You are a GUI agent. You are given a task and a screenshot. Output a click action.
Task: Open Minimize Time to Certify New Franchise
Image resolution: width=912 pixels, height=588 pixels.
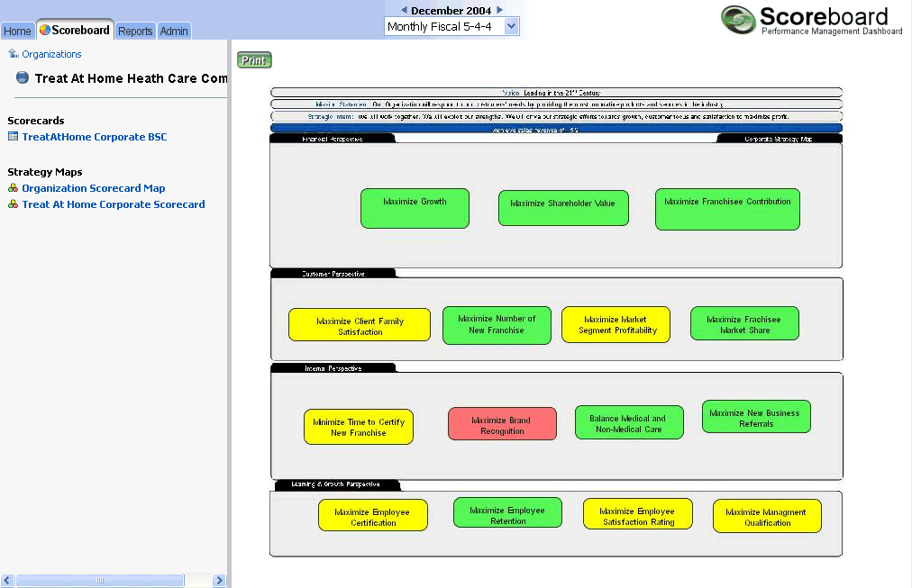359,427
